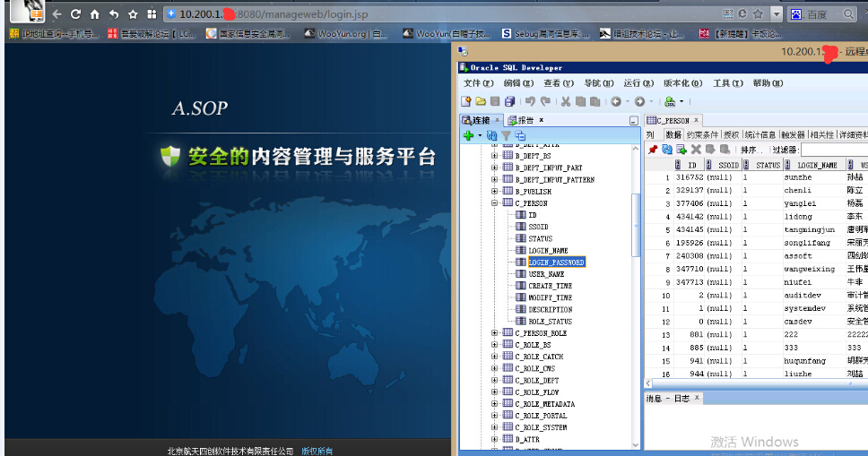
Task: Click the Baidu search magnifier icon
Action: coord(848,14)
